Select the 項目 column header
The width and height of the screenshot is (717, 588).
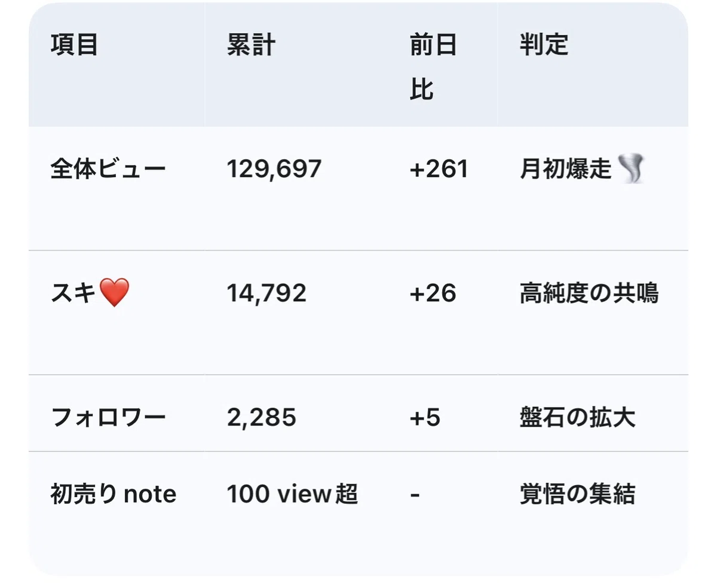75,45
